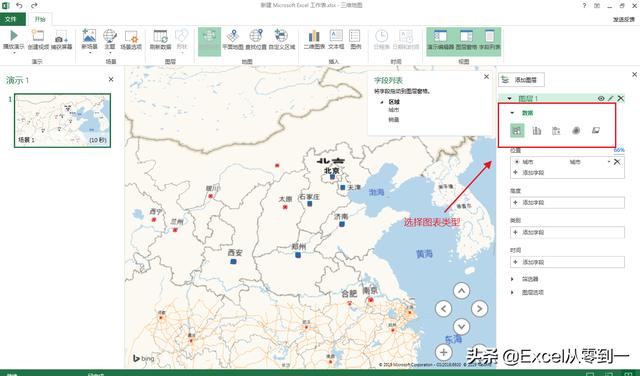Click the Refresh Data (刷新数据) icon
The height and width of the screenshot is (376, 640).
pos(160,36)
